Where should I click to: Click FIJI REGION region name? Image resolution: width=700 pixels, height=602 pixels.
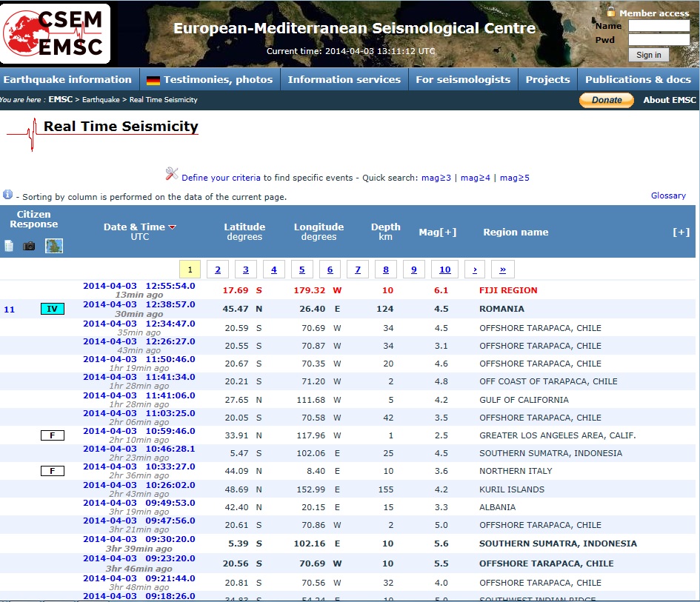tap(508, 290)
